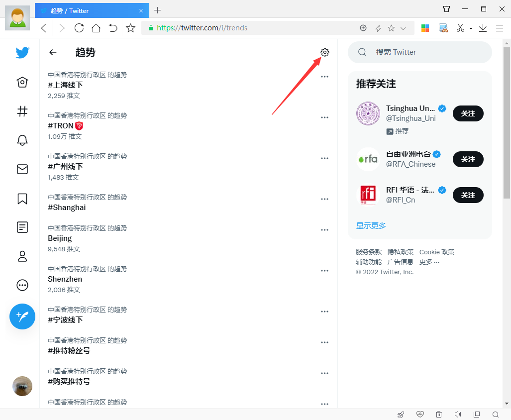The image size is (511, 420).
Task: Go back using the arrow beside 趋势
Action: (53, 52)
